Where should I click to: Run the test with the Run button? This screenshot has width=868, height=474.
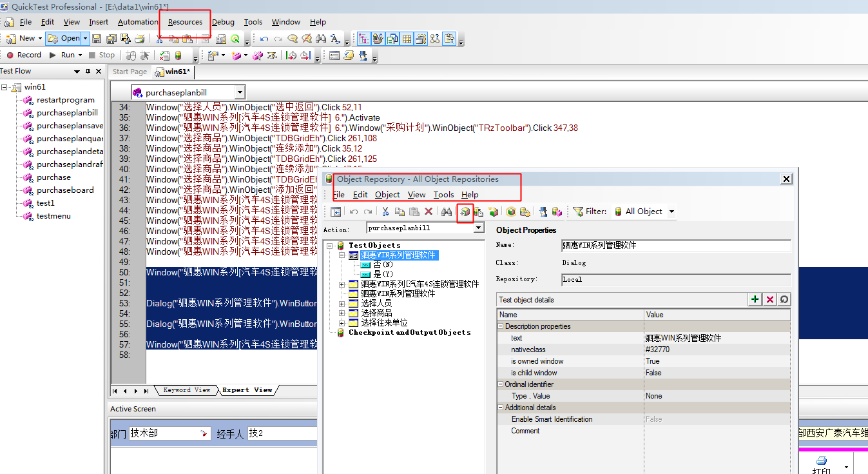(62, 55)
